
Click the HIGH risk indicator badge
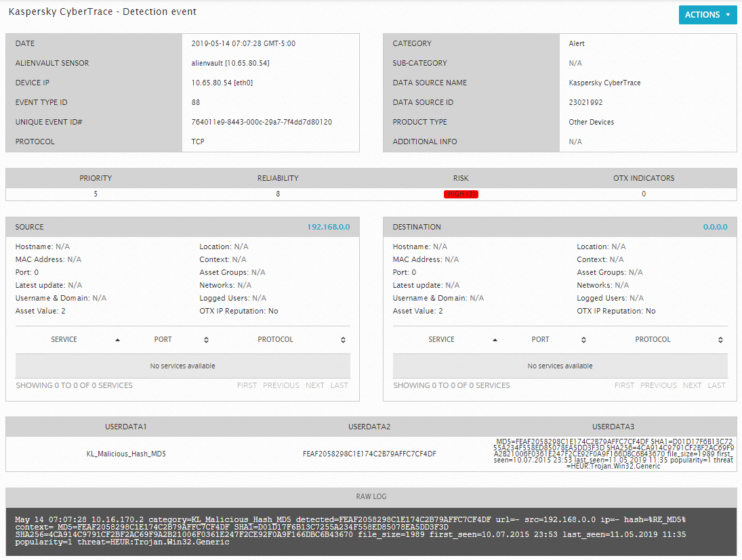[461, 194]
